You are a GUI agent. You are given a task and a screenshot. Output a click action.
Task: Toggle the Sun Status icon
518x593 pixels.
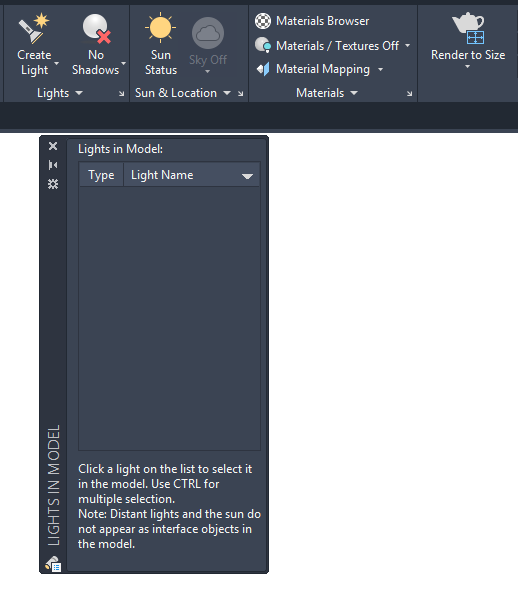(x=160, y=28)
